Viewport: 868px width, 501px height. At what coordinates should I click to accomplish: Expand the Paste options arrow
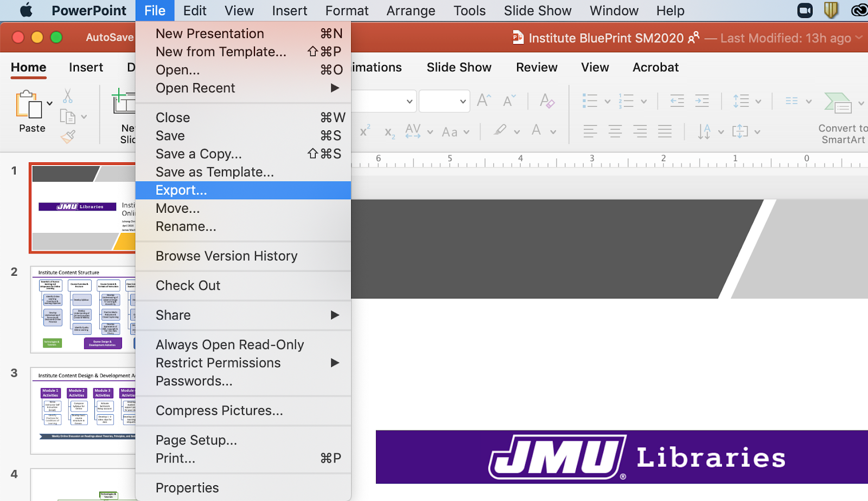(x=49, y=103)
